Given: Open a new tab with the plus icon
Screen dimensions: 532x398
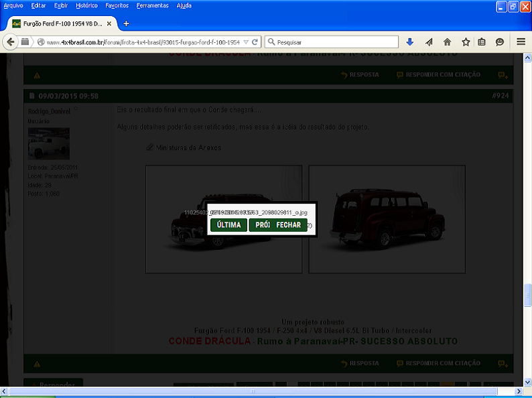Looking at the screenshot, I should pos(126,23).
